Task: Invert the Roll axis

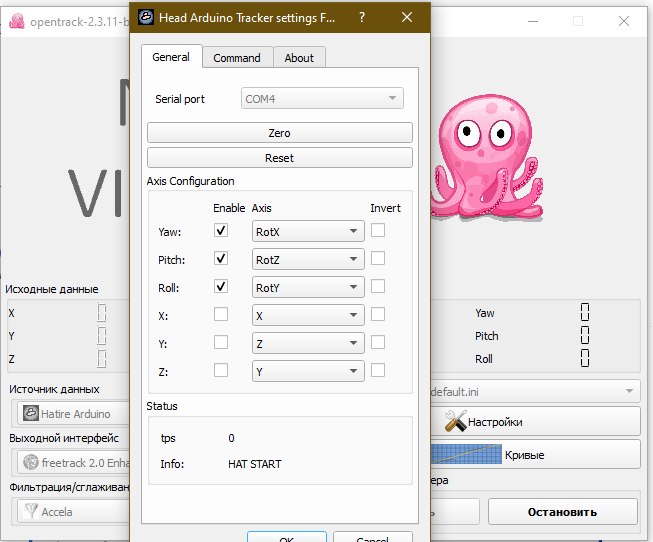Action: click(378, 286)
